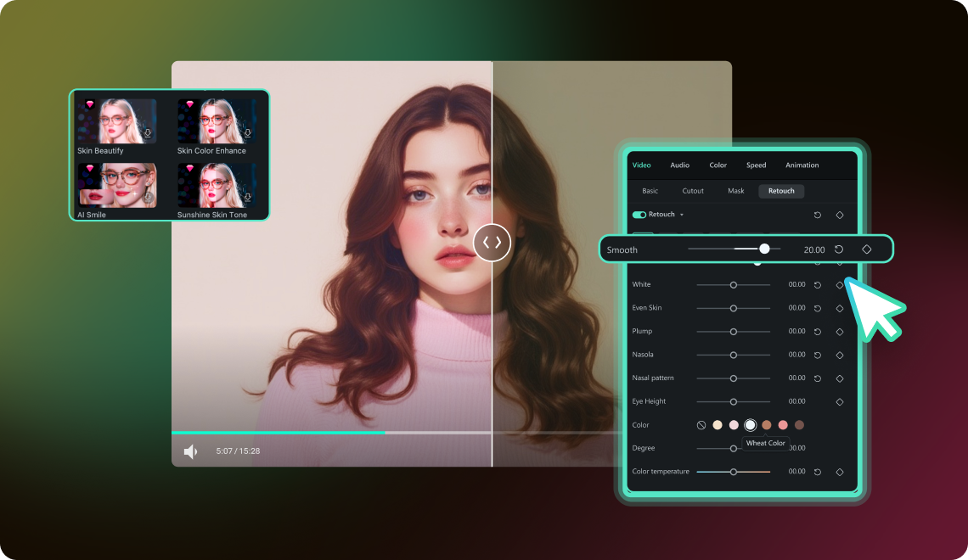
Task: Click the Smooth value 20.00
Action: [x=814, y=249]
